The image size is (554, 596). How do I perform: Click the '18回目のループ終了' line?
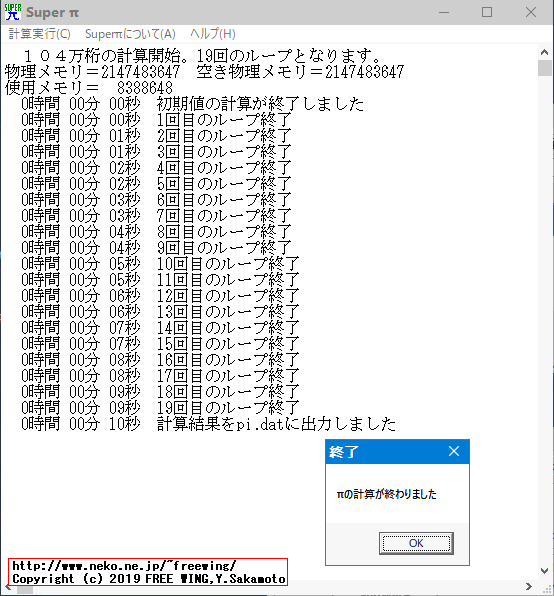pyautogui.click(x=160, y=391)
